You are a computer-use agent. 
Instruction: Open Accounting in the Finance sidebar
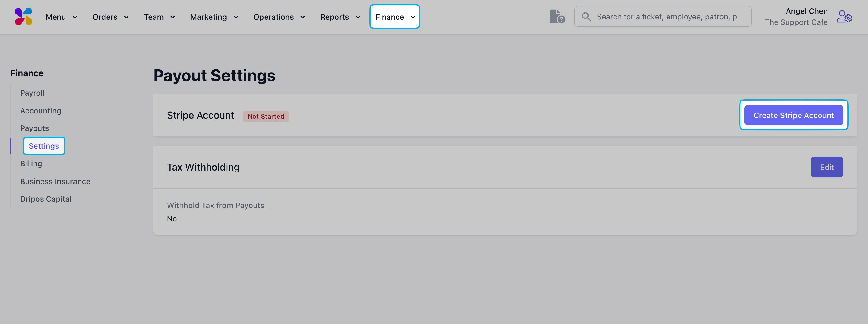(x=41, y=111)
